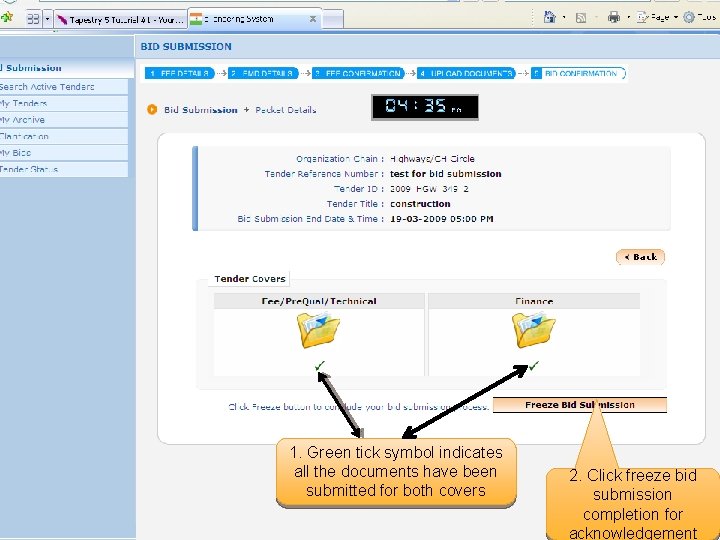Click the Back button
This screenshot has width=720, height=540.
(x=641, y=257)
